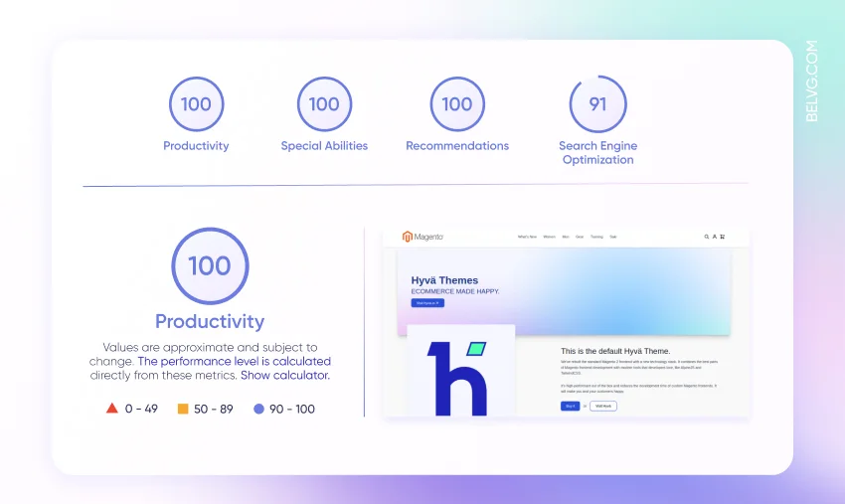The height and width of the screenshot is (504, 845).
Task: Open Training menu item
Action: pos(596,237)
